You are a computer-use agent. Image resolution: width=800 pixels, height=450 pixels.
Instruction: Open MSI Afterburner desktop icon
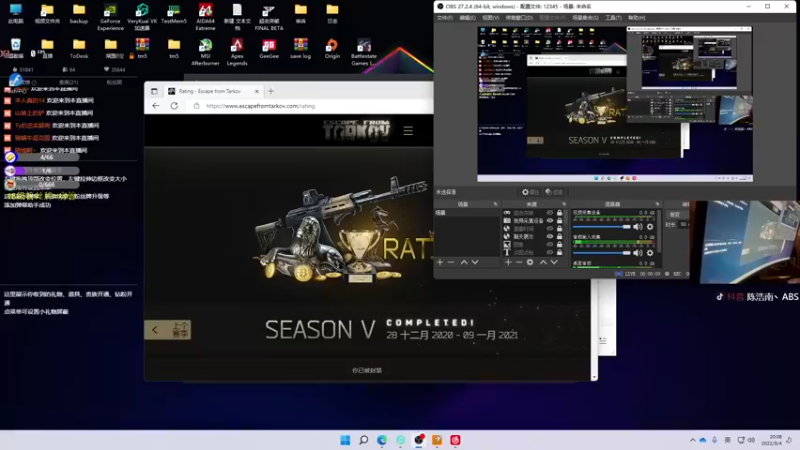[205, 52]
